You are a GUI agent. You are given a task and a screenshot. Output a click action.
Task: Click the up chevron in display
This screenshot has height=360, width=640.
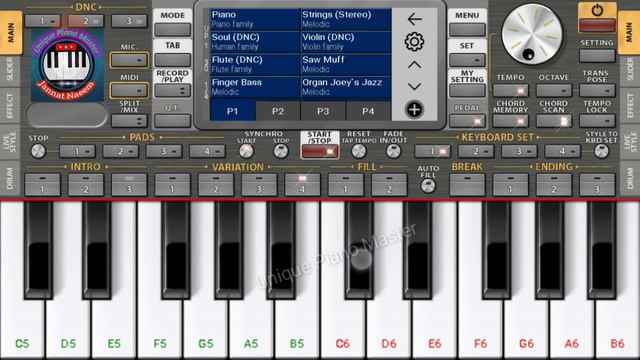414,65
